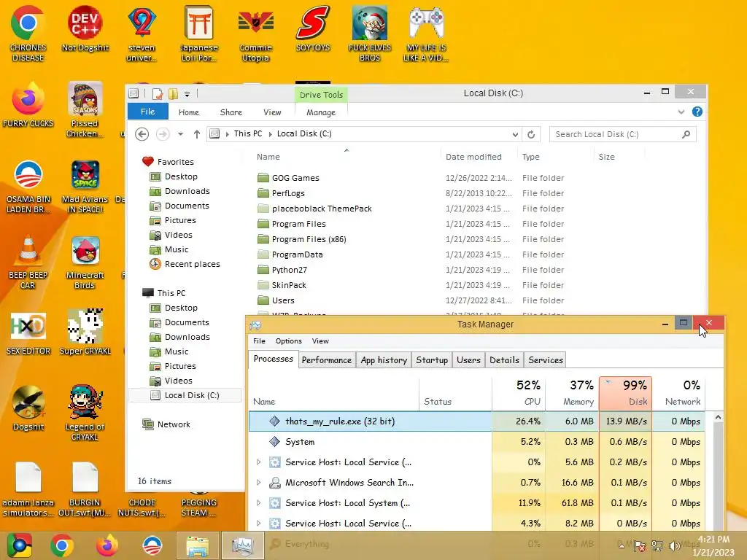The width and height of the screenshot is (747, 560).
Task: Open the Details tab in Task Manager
Action: 505,360
